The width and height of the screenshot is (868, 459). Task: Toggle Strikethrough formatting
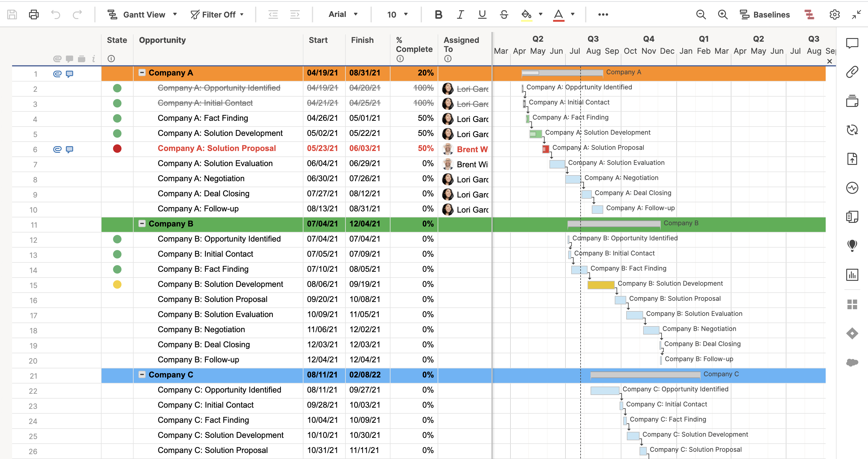(504, 14)
